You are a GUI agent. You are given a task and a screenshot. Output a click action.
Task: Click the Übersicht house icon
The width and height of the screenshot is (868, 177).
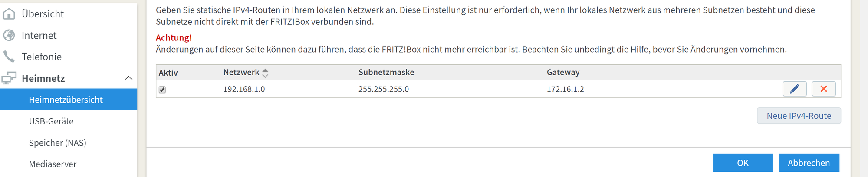9,14
